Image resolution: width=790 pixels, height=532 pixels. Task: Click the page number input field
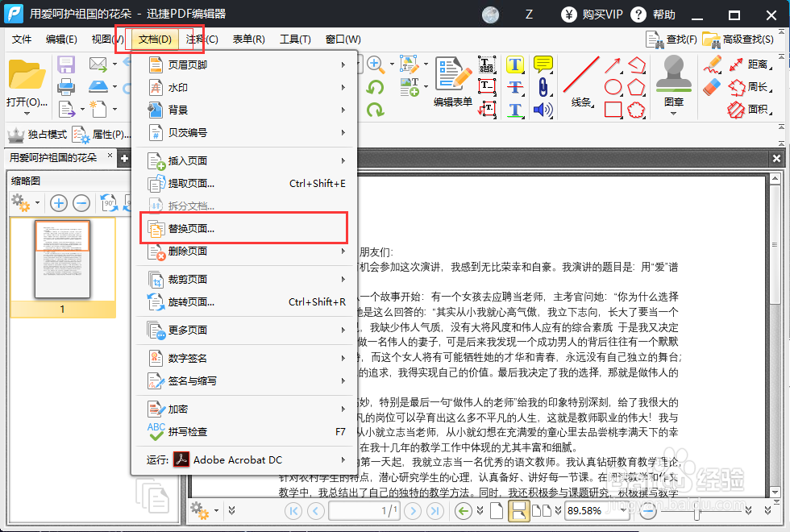[x=364, y=511]
